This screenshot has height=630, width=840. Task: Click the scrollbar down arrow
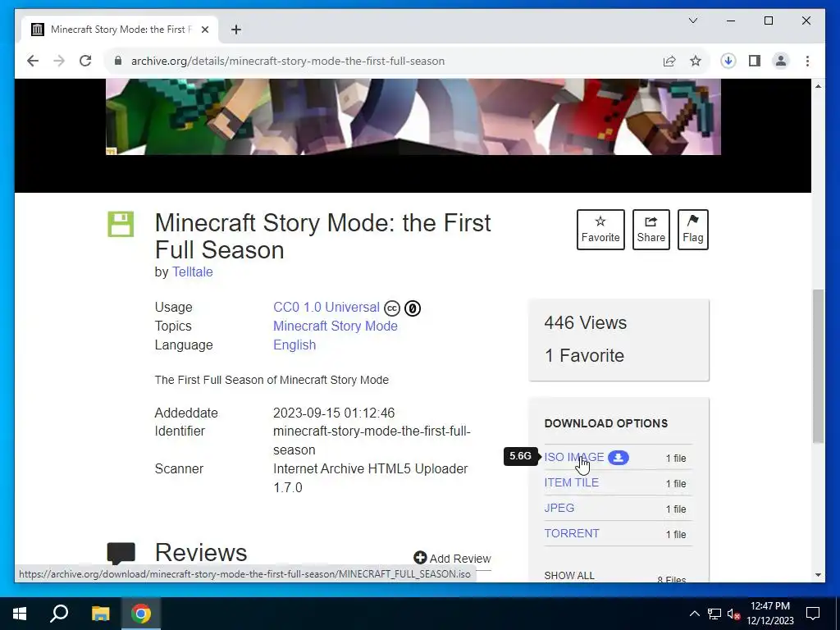[818, 575]
